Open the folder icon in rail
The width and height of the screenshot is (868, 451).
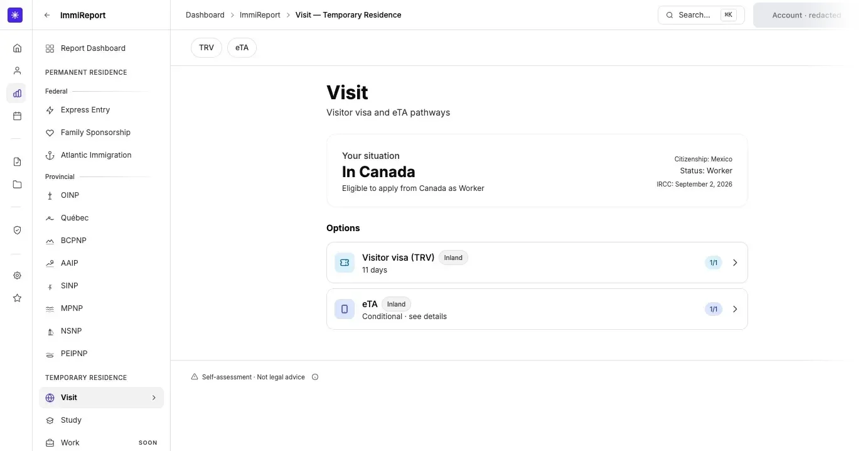[17, 185]
